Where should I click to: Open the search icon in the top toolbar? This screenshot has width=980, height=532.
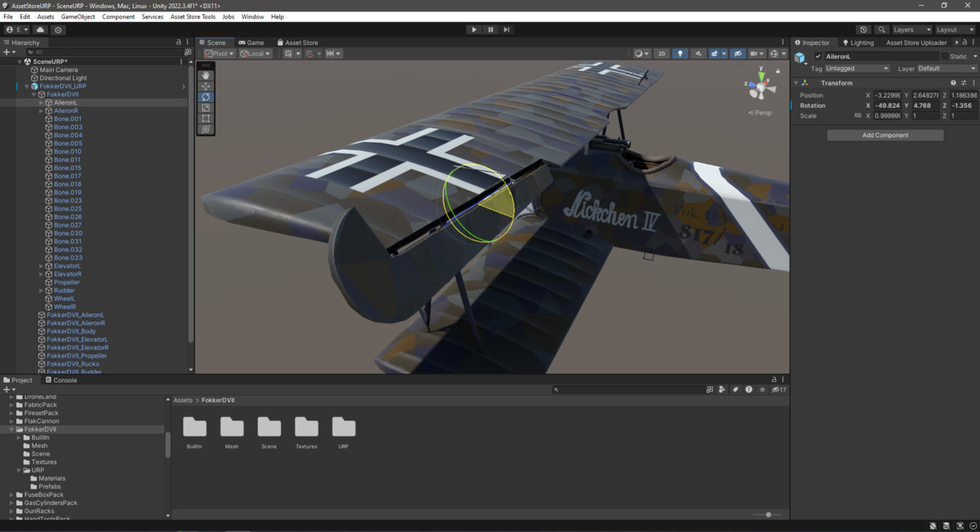point(882,29)
